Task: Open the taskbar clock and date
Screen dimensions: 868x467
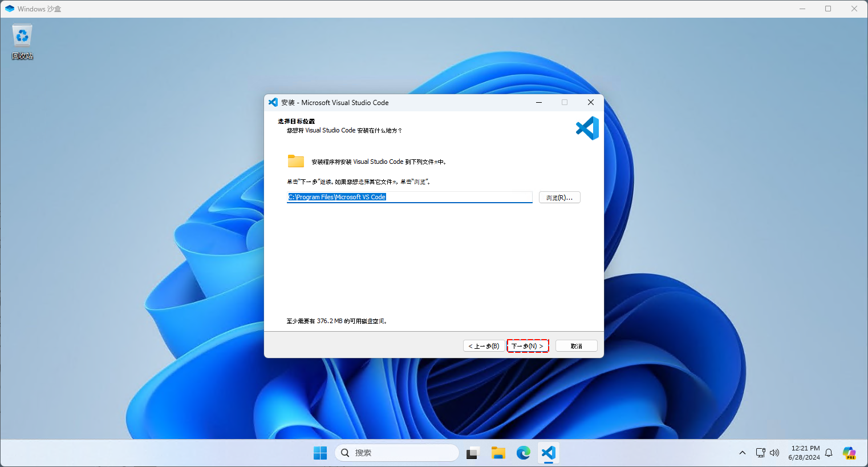Action: [805, 453]
